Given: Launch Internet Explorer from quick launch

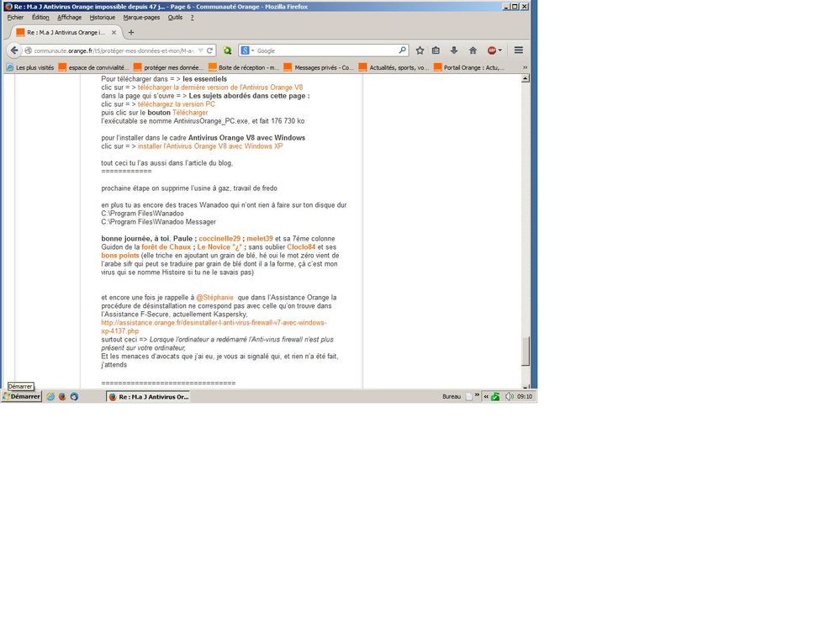Looking at the screenshot, I should click(x=50, y=396).
